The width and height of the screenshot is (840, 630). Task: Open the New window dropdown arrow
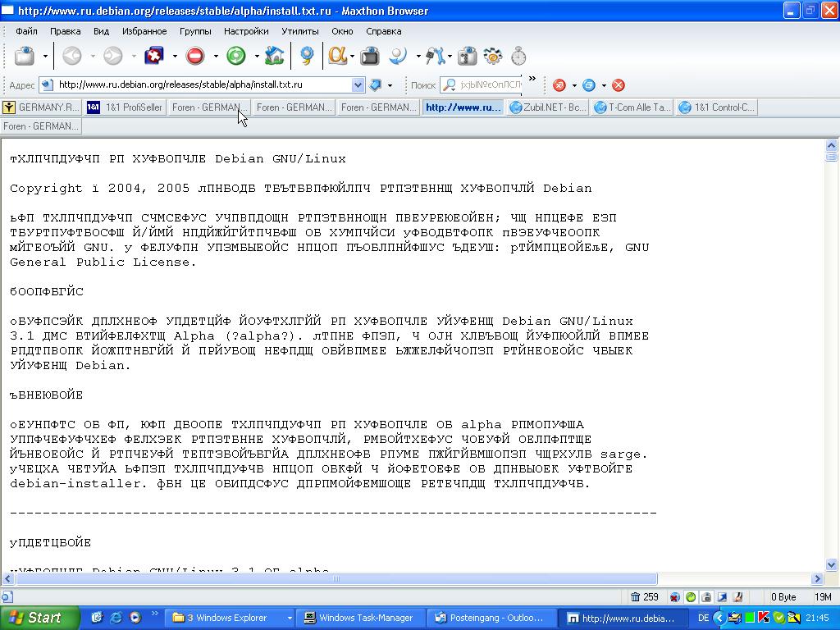coord(45,56)
